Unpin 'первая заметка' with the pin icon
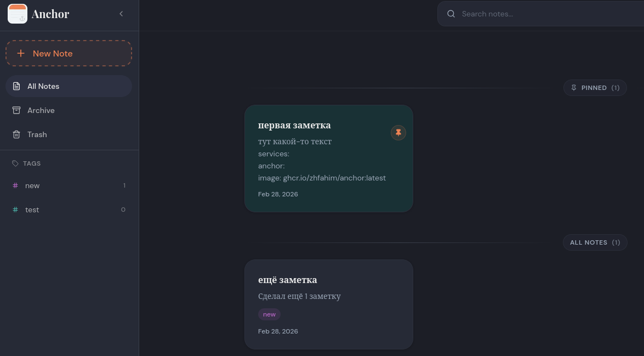 (x=398, y=132)
